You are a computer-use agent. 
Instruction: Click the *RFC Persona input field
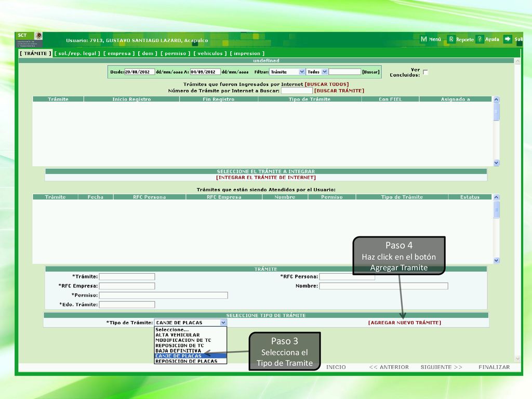[x=347, y=276]
